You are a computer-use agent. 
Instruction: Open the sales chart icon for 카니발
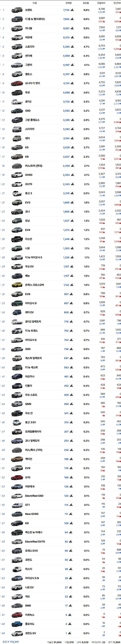[x=72, y=29]
